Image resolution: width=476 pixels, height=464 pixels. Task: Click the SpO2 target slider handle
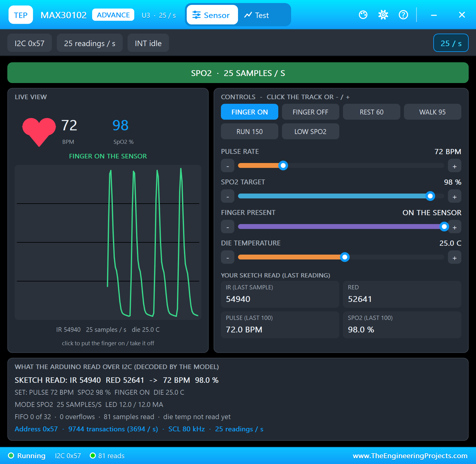coord(430,196)
